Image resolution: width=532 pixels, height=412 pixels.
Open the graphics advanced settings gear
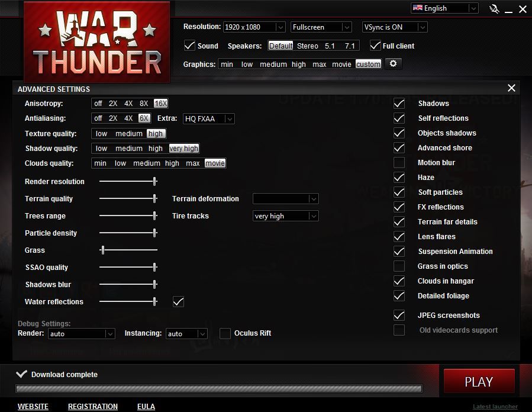394,64
